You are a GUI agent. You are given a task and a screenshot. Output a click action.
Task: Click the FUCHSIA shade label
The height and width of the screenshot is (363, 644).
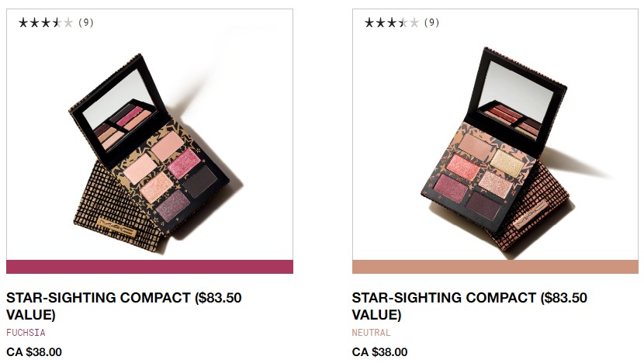point(26,333)
